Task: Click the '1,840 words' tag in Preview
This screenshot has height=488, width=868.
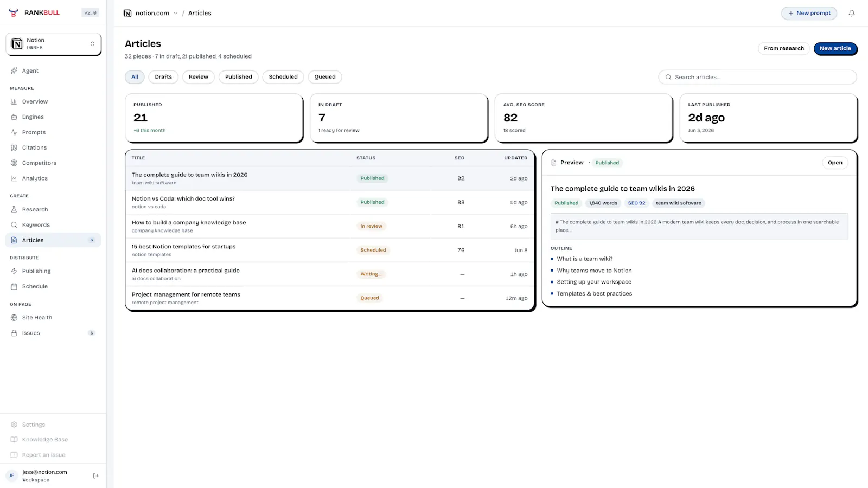Action: point(603,203)
